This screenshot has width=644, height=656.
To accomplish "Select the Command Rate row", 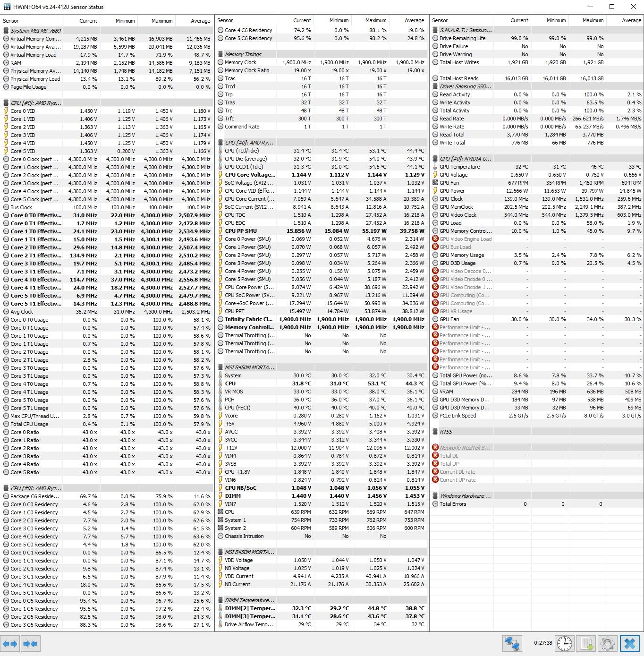I will [322, 127].
